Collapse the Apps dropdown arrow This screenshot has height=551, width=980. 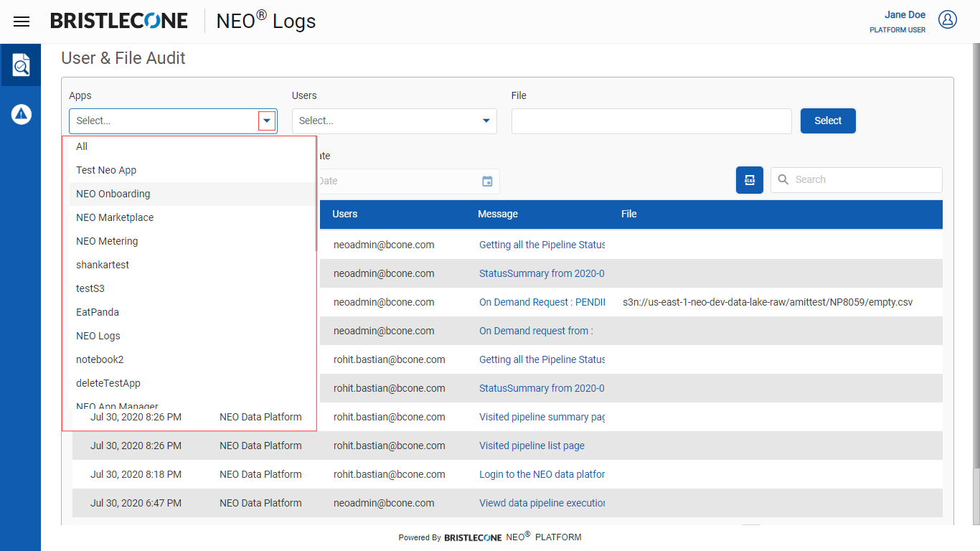(x=267, y=121)
